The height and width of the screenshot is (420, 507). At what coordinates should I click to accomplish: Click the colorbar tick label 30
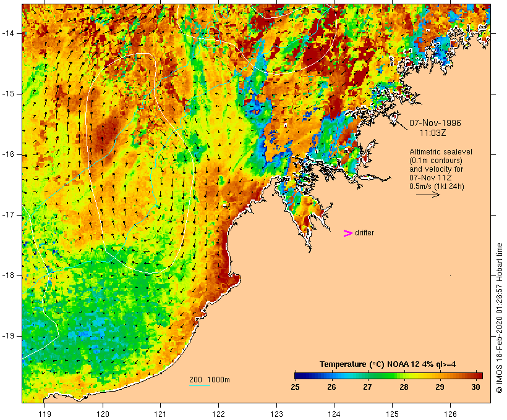(475, 387)
